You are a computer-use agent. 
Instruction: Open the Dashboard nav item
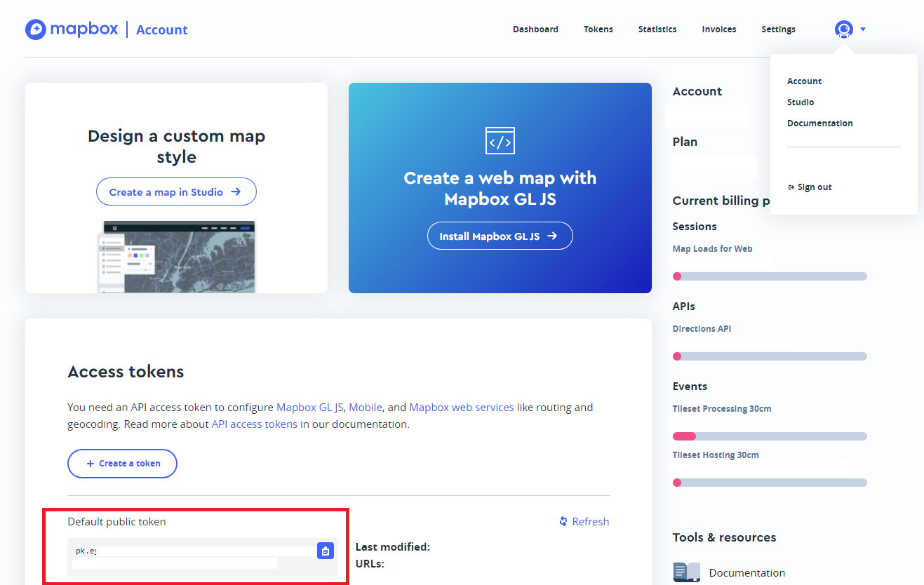535,29
